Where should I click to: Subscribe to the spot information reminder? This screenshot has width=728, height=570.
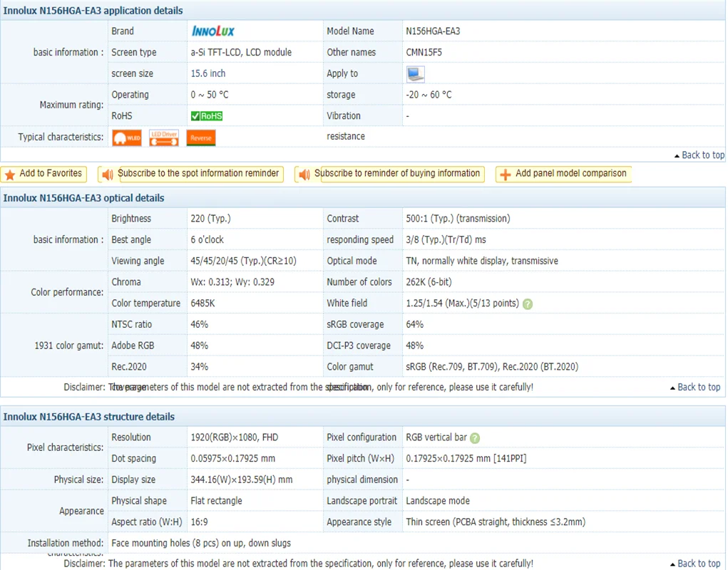pyautogui.click(x=191, y=174)
